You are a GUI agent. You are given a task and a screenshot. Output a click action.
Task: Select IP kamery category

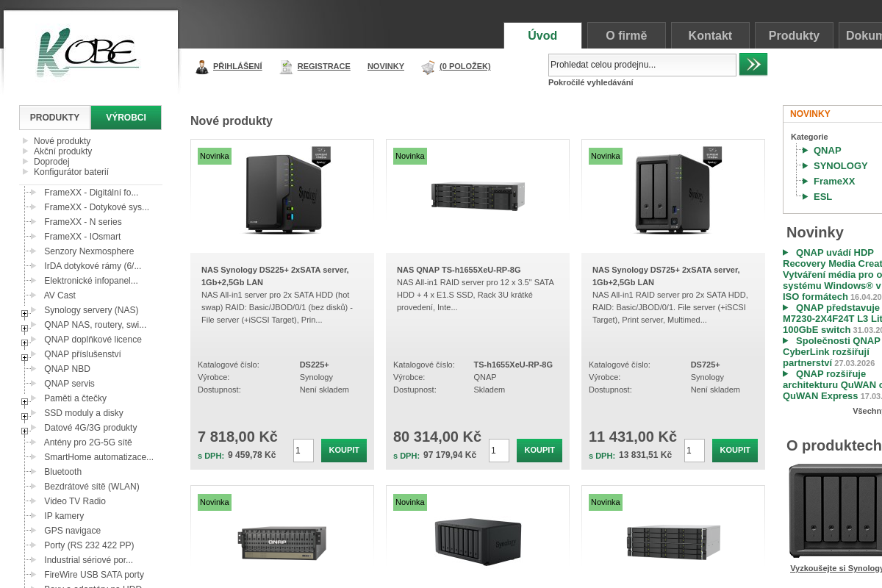coord(64,516)
